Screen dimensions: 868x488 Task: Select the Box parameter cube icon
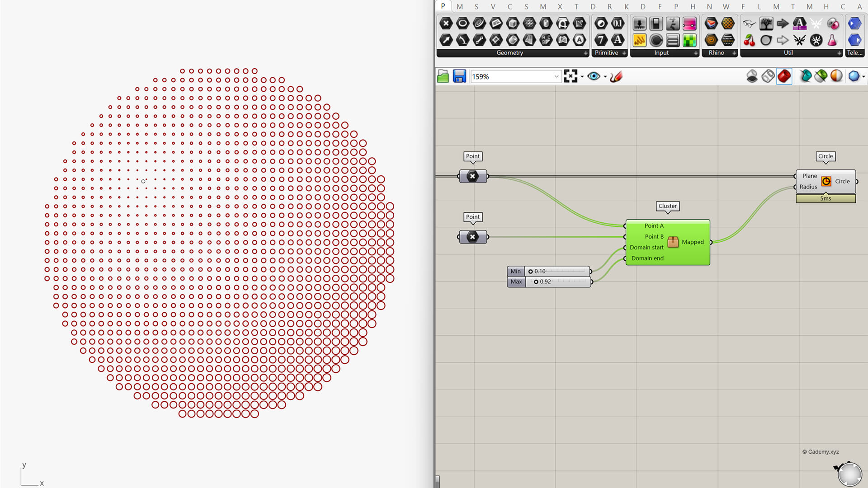pyautogui.click(x=513, y=23)
